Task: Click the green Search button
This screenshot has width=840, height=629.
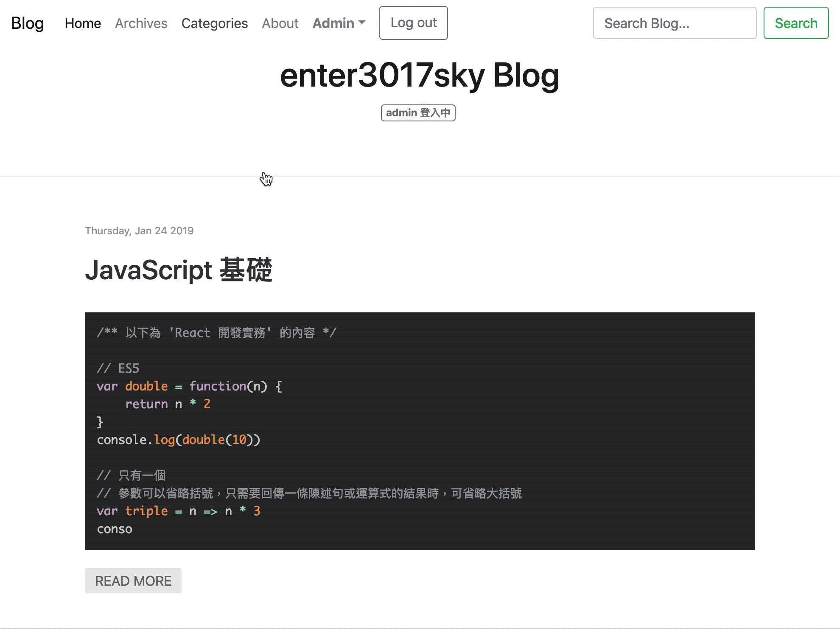Action: [796, 23]
